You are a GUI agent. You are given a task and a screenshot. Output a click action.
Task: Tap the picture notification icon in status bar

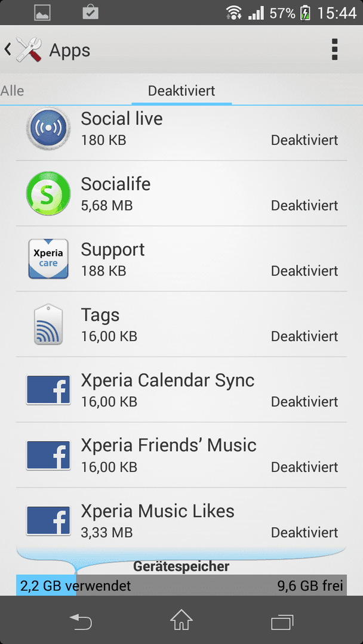tap(42, 13)
